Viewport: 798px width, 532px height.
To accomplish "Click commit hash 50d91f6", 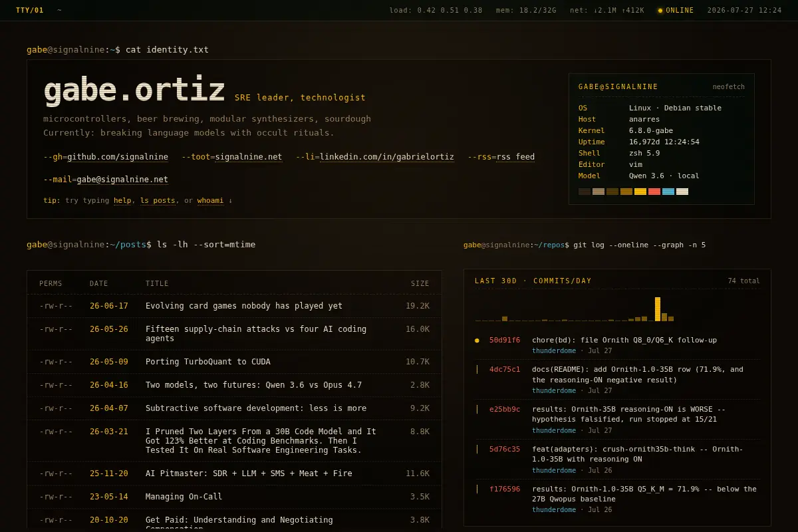I will coord(505,340).
